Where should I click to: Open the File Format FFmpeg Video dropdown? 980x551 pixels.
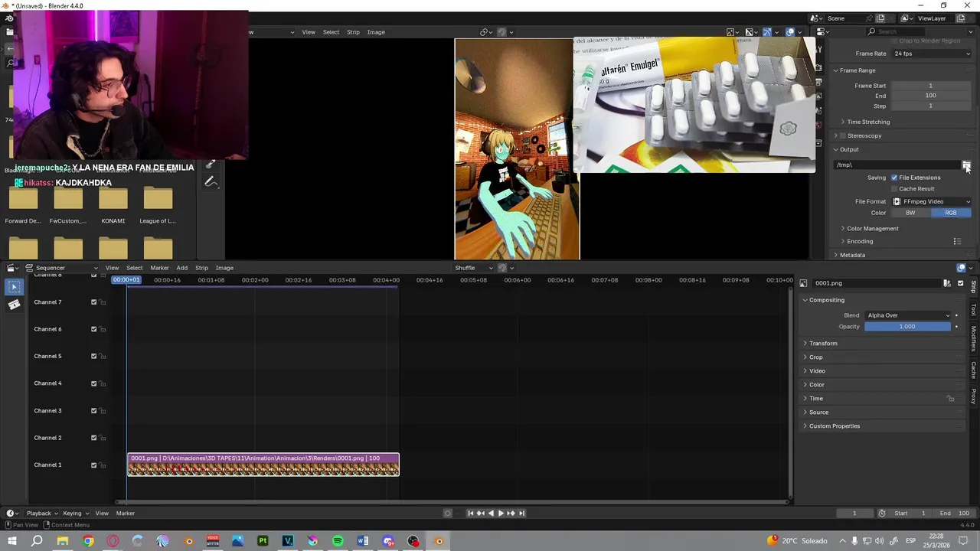[x=932, y=201]
